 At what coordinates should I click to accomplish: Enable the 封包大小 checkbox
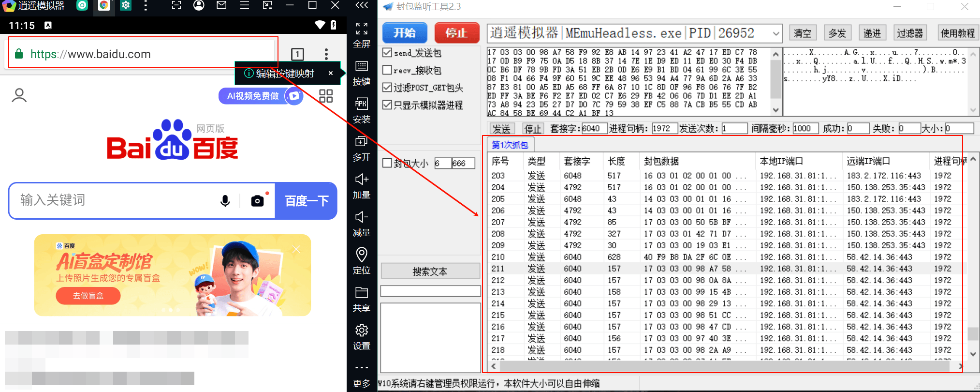click(387, 163)
